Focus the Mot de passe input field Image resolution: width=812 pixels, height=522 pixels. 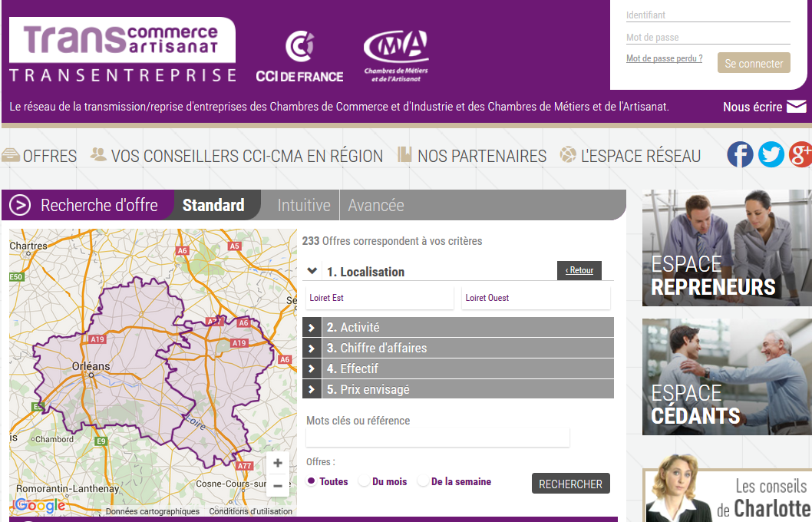pyautogui.click(x=708, y=38)
